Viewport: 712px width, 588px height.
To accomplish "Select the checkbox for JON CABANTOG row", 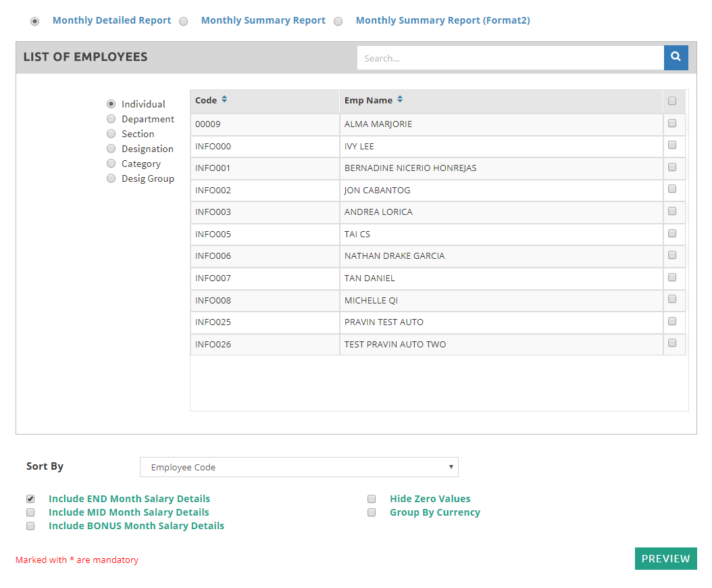I will (672, 189).
